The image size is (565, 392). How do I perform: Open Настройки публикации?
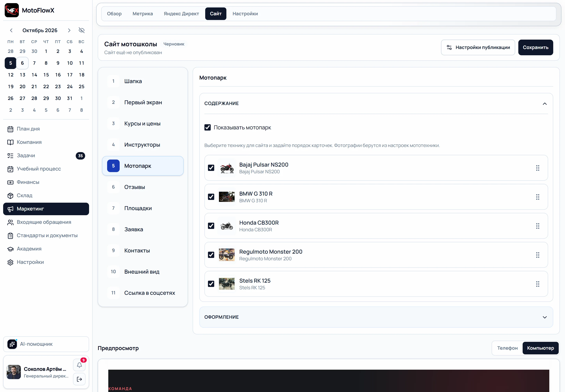click(x=478, y=47)
